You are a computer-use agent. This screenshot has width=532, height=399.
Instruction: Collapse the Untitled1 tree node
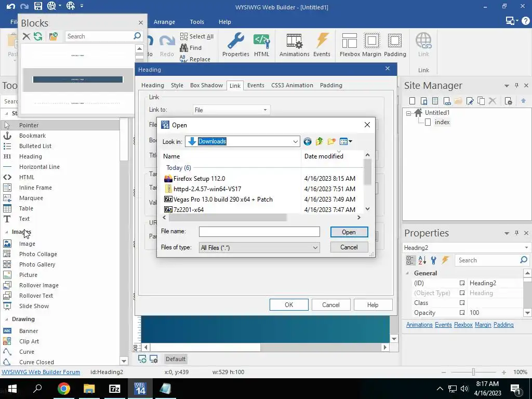tap(408, 113)
